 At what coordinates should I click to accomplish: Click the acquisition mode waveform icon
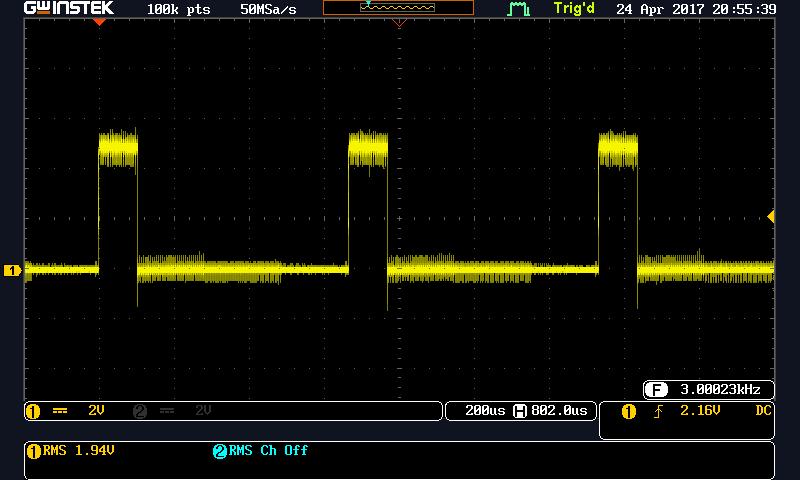tap(518, 9)
